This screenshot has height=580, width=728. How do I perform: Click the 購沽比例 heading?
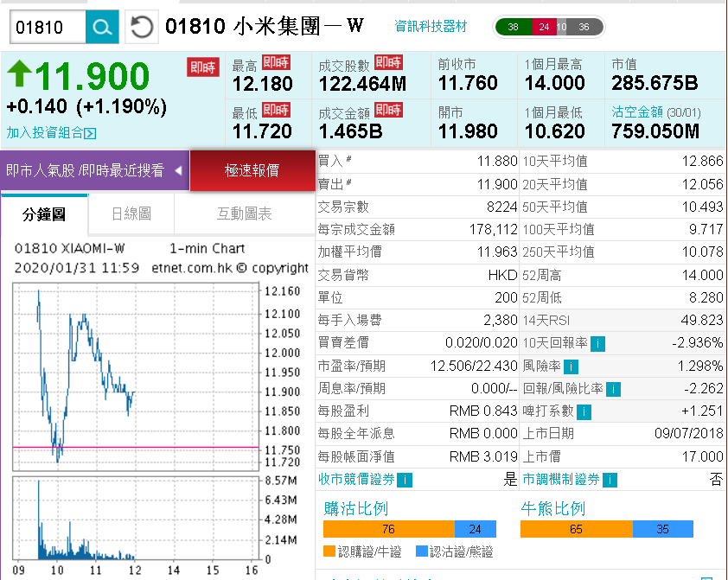[356, 508]
